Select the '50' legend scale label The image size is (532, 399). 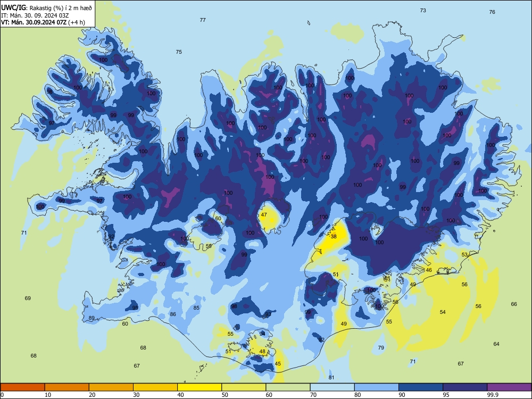(225, 395)
